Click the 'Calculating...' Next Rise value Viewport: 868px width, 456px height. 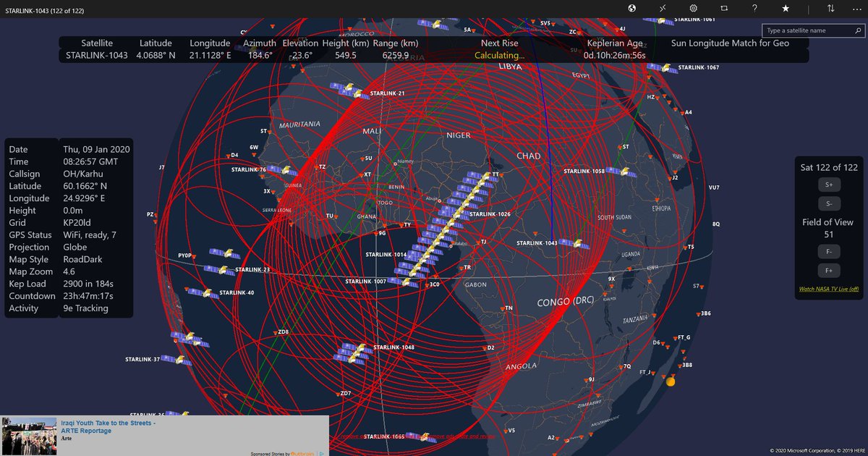[500, 55]
